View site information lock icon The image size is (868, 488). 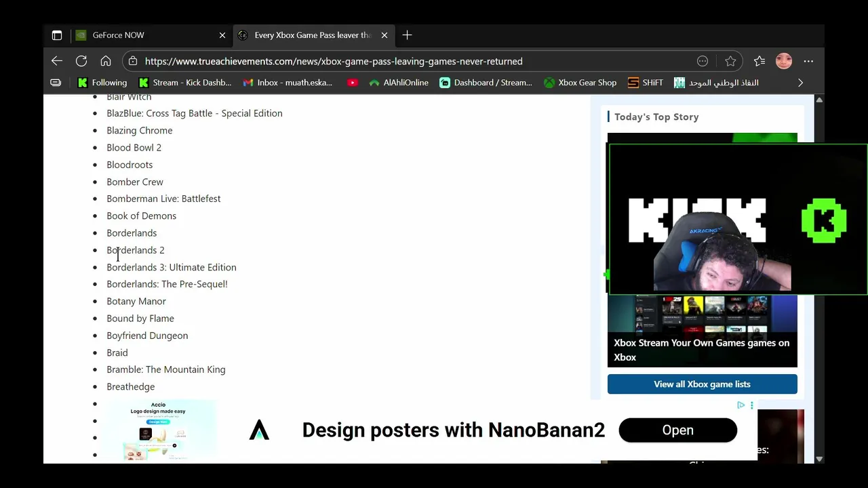click(133, 61)
